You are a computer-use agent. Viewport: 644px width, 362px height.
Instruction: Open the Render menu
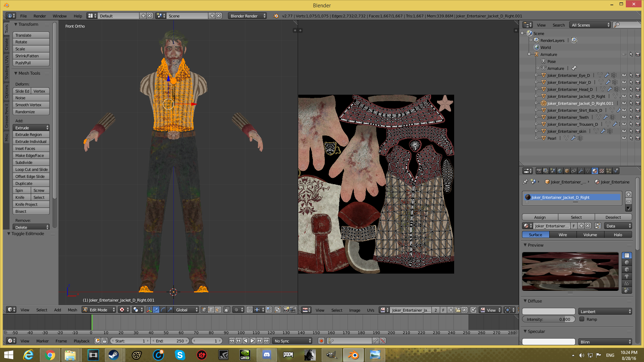40,16
